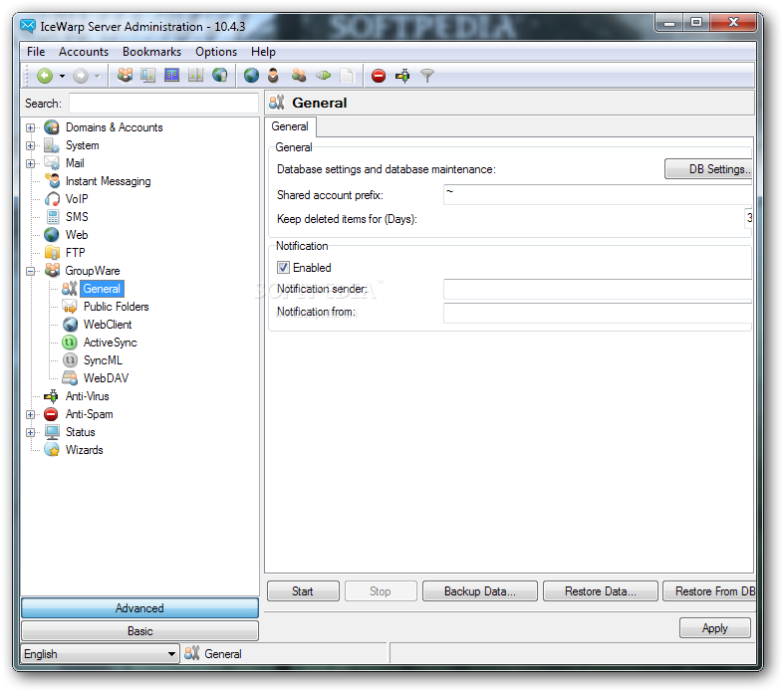
Task: Expand the Status tree node
Action: point(31,433)
